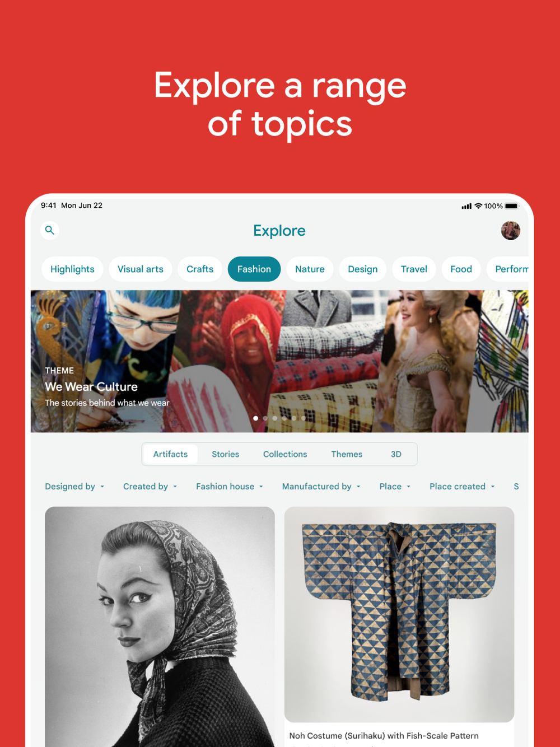Select the Visual arts chip
The width and height of the screenshot is (560, 747).
(x=141, y=269)
